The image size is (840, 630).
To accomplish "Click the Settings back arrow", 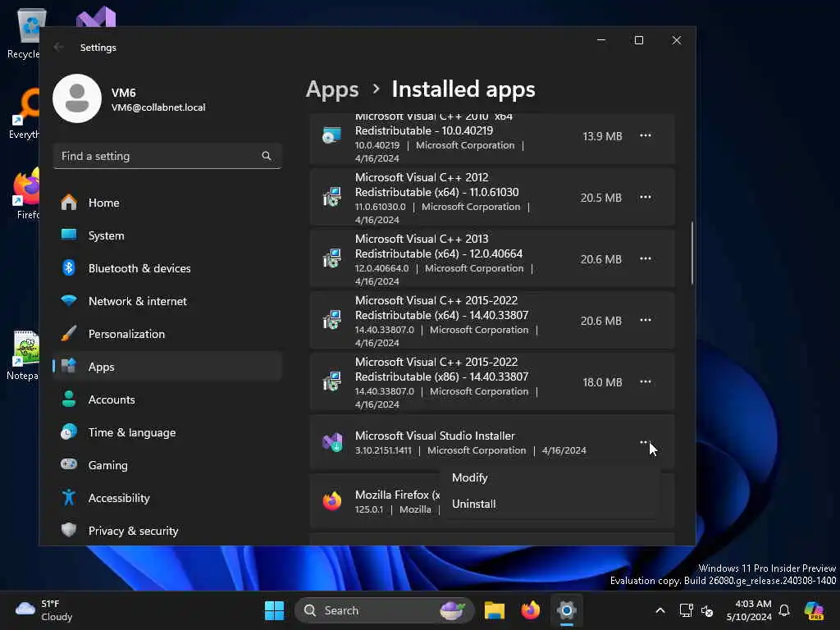I will [x=59, y=47].
